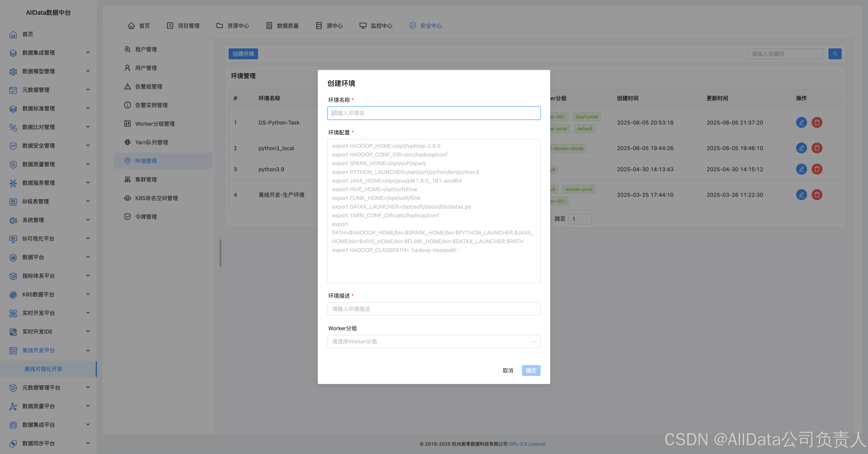
Task: Click the 跳至 page number field
Action: (x=580, y=219)
